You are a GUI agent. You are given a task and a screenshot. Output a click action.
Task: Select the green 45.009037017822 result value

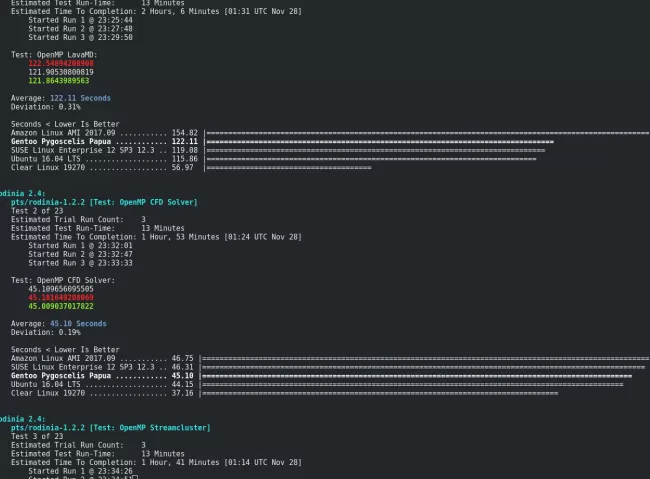coord(61,306)
